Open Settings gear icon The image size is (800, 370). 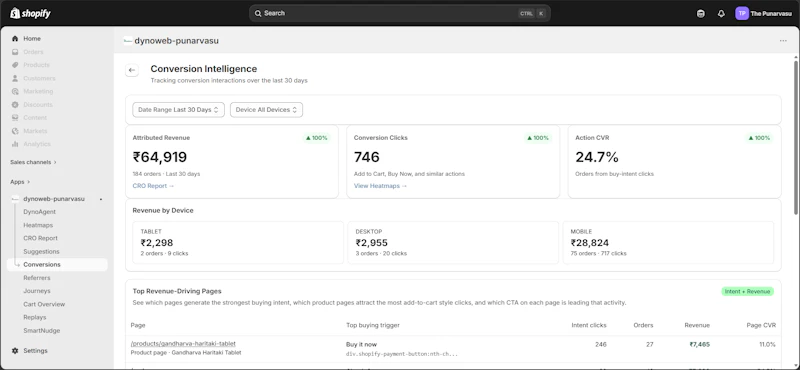(x=15, y=351)
